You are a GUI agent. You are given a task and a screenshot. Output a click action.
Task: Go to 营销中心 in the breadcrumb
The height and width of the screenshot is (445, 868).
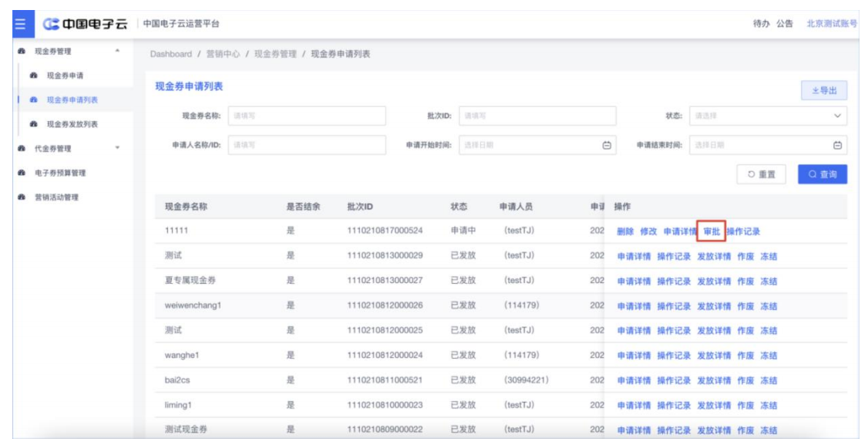tap(223, 54)
